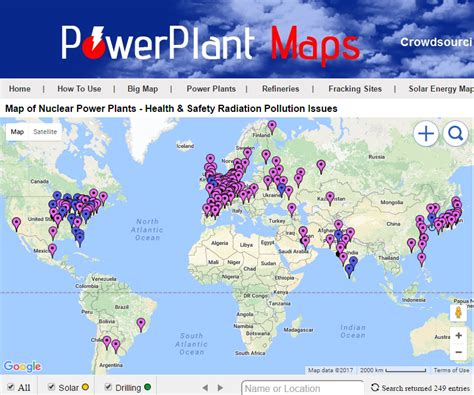Viewport: 474px width, 395px height.
Task: Click the 'Search returned 249 entries' text
Action: pyautogui.click(x=426, y=388)
